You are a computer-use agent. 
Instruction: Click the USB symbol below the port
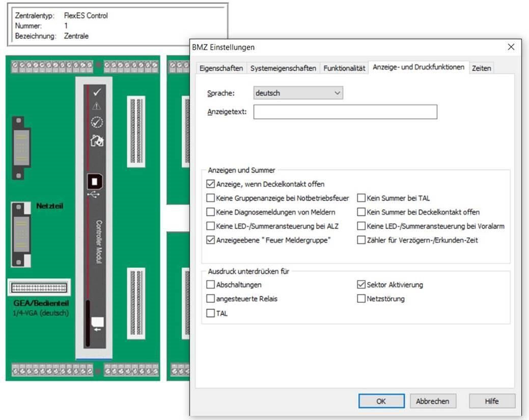click(x=94, y=194)
